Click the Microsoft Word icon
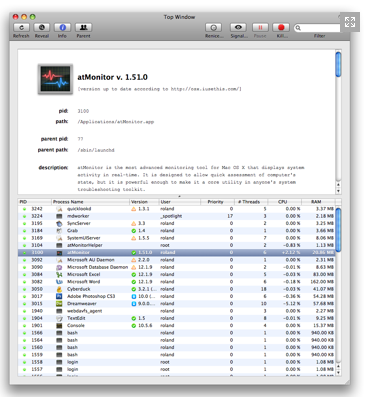 [x=59, y=282]
